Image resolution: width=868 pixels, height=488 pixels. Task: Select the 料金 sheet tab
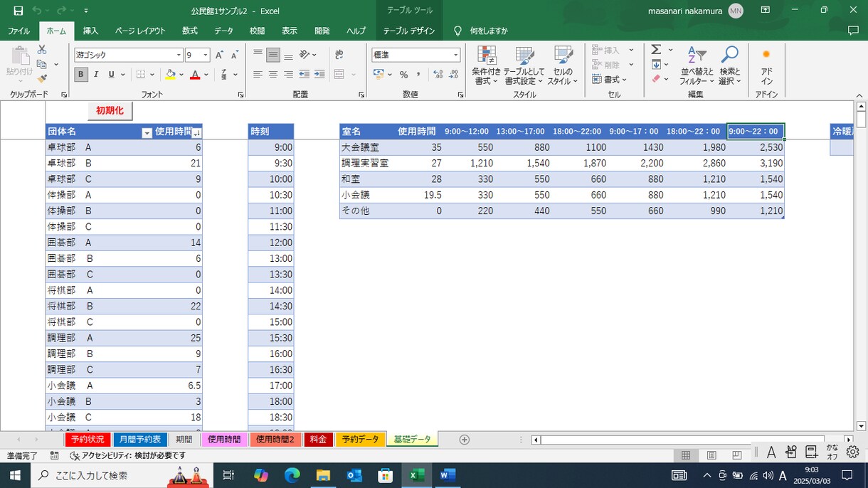coord(318,440)
